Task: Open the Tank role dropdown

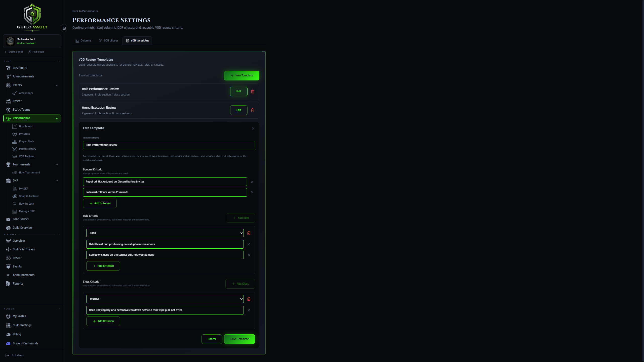Action: (165, 233)
